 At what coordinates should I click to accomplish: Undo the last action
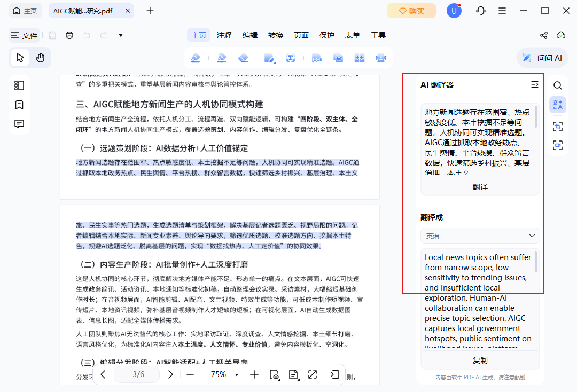pos(87,35)
